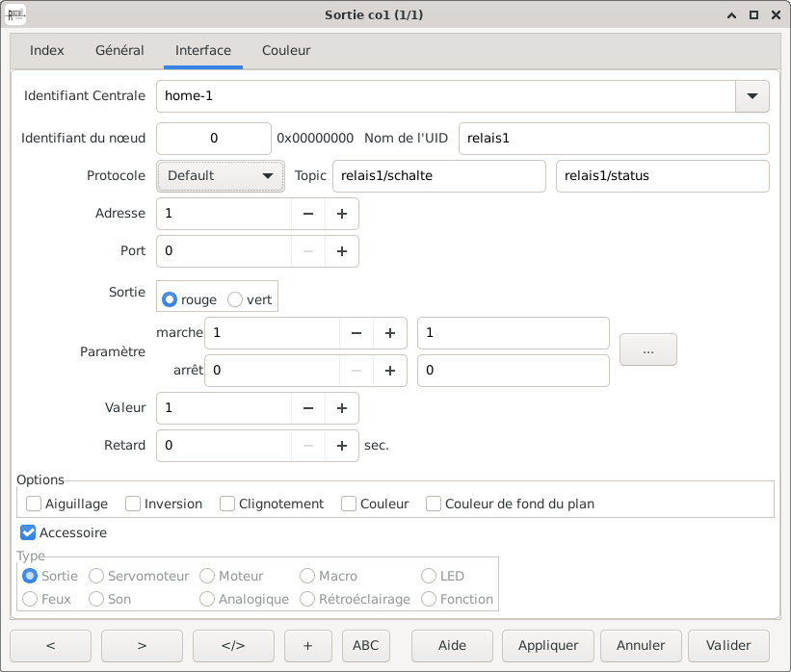Click plus button next to Port field
The width and height of the screenshot is (791, 672).
point(341,251)
